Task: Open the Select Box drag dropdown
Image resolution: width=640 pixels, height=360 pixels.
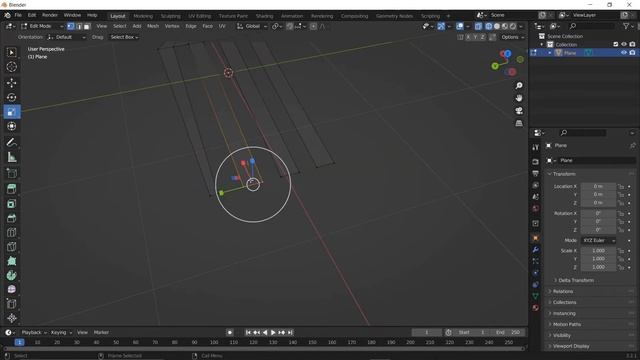Action: (124, 37)
